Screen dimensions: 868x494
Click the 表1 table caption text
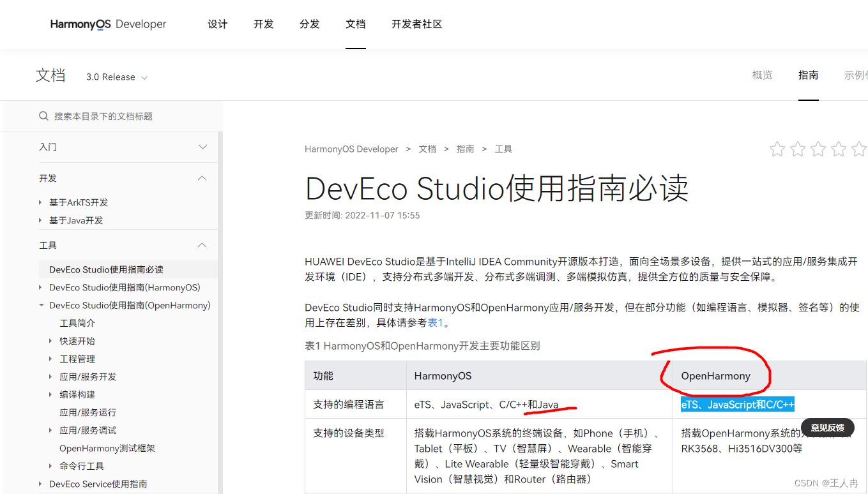click(422, 346)
